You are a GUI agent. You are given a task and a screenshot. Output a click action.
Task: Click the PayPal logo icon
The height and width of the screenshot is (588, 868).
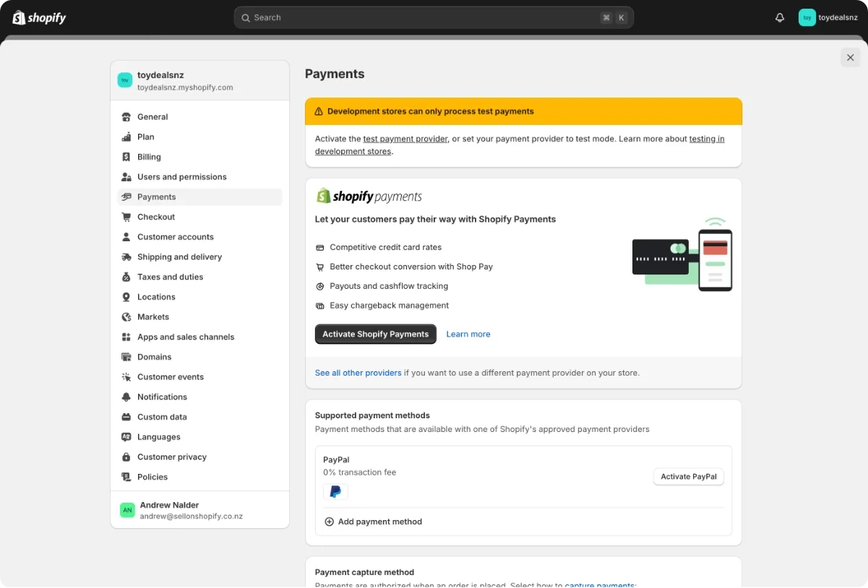(335, 492)
